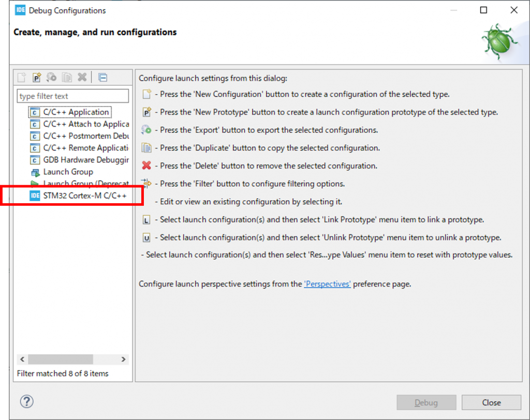The height and width of the screenshot is (420, 530).
Task: Click 'Filter matched 8 of 8 items' text
Action: coord(63,373)
